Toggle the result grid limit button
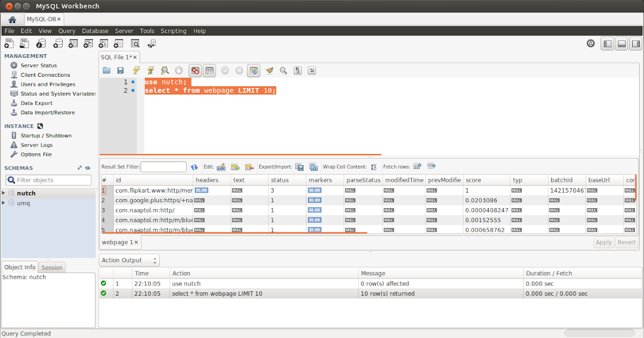This screenshot has width=644, height=338. (x=209, y=70)
